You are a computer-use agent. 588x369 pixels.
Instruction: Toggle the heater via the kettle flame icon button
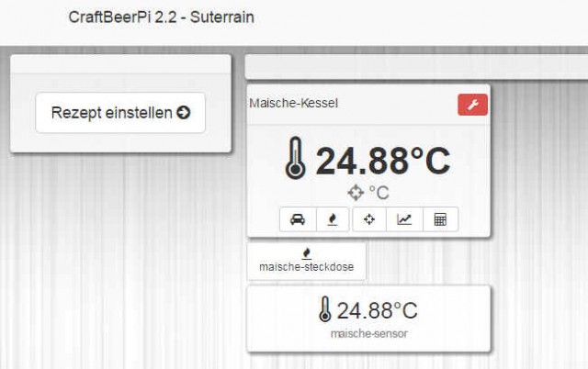[x=333, y=219]
